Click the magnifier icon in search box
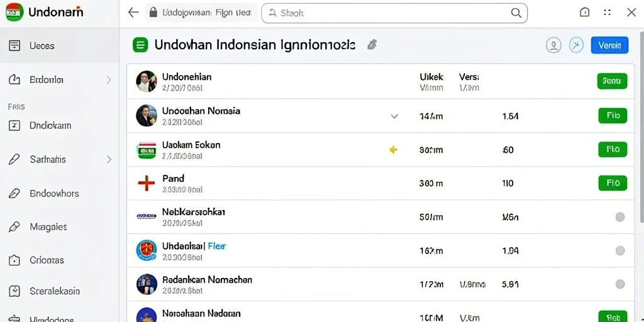Viewport: 644px width, 322px height. pos(516,13)
